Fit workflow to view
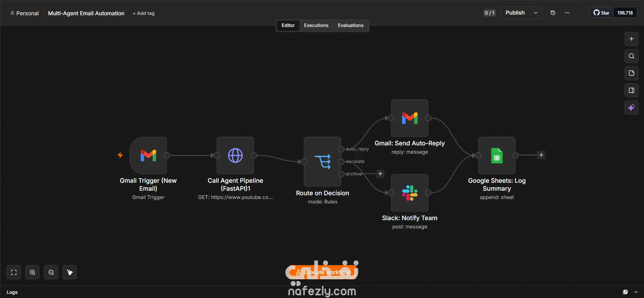Screen dimensions: 644x298 tap(14, 272)
